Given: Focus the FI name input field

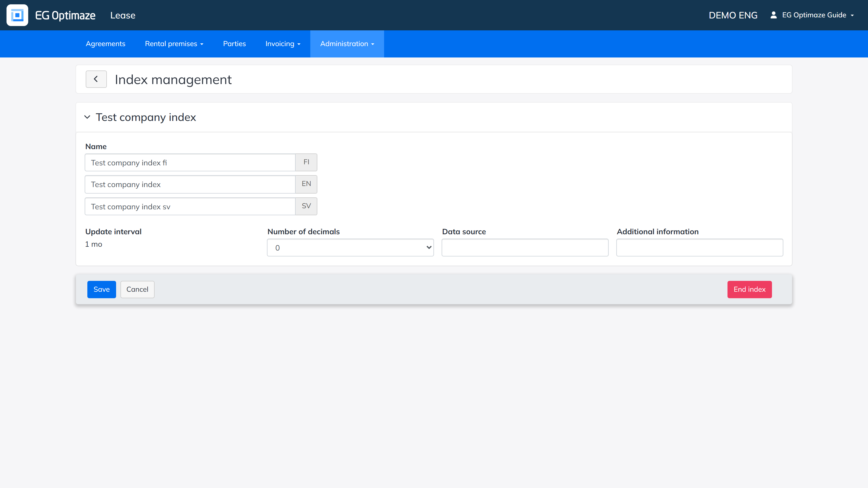Looking at the screenshot, I should click(190, 163).
